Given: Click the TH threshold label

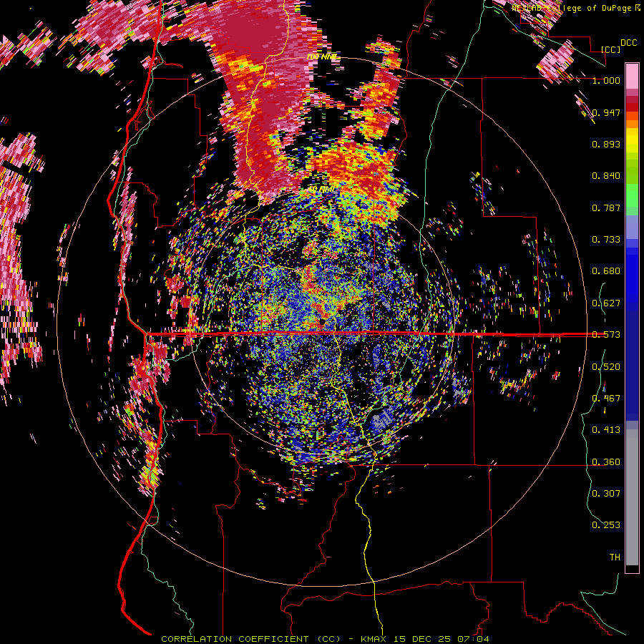Looking at the screenshot, I should point(615,557).
